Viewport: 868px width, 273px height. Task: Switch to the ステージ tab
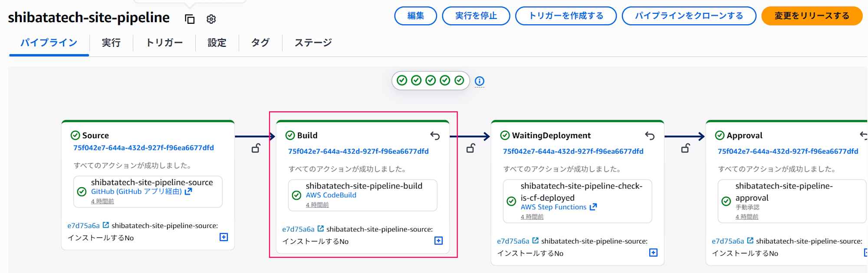coord(313,42)
